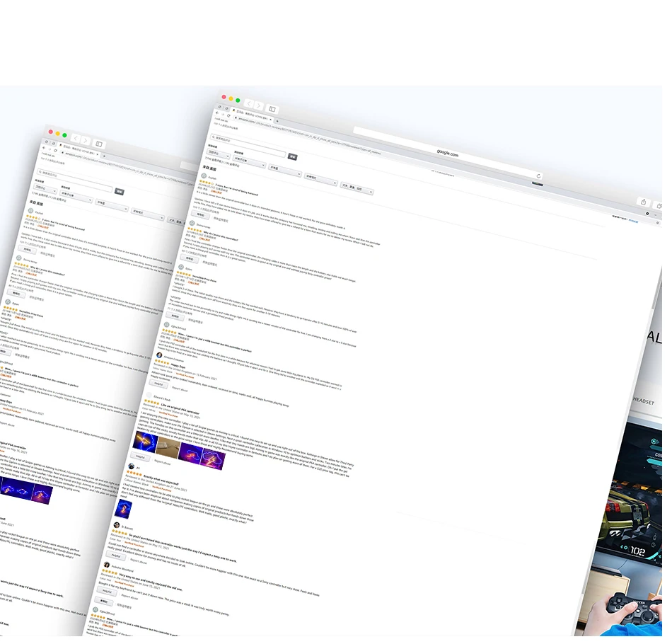Click review search field in front window

[248, 145]
